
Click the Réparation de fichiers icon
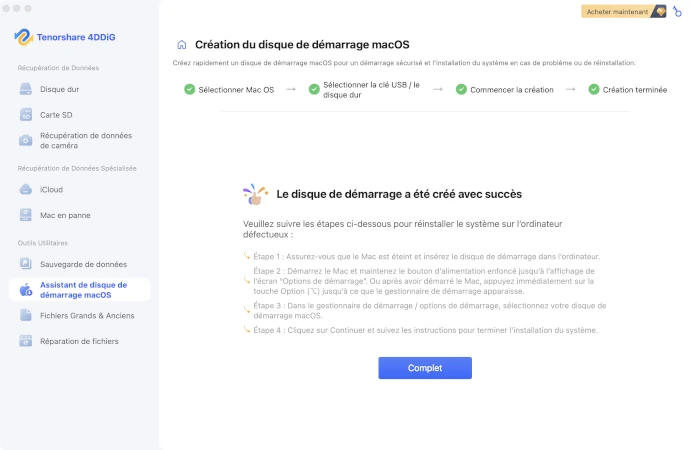click(26, 341)
